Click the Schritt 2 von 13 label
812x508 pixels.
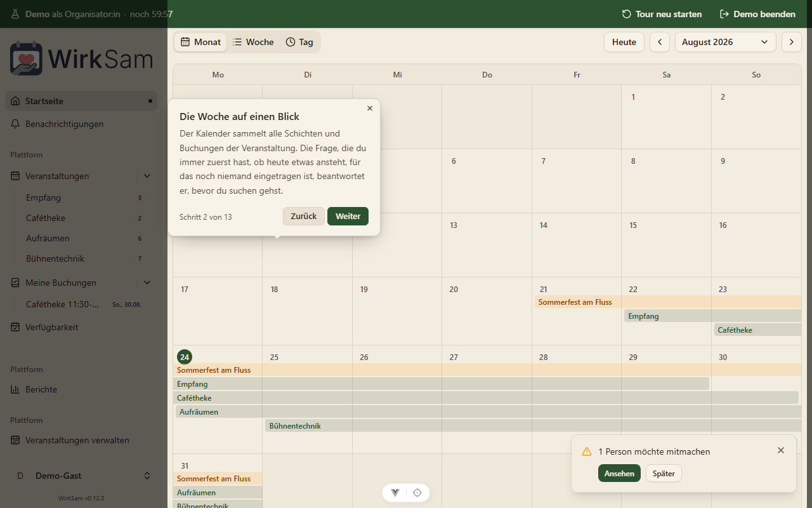point(206,217)
